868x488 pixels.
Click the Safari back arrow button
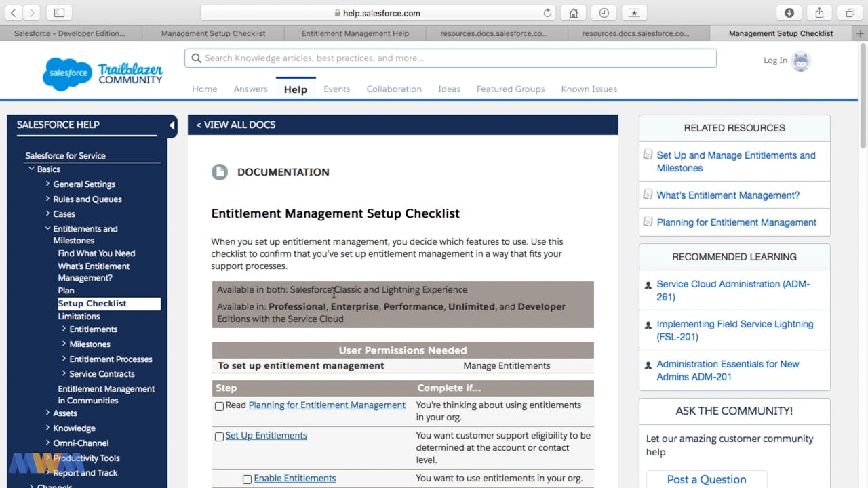click(14, 13)
